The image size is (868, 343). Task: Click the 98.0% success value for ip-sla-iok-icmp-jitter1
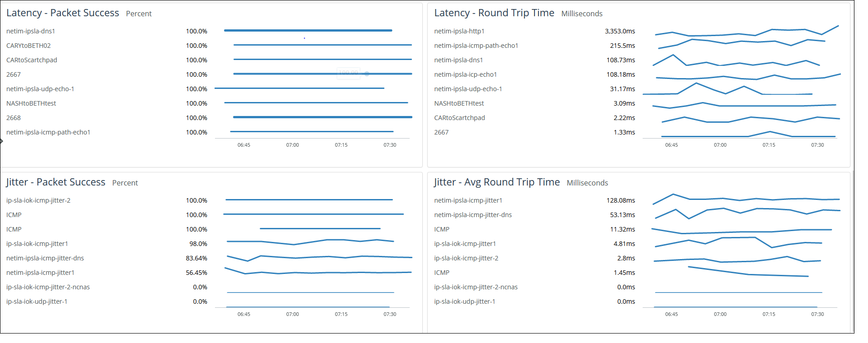(x=198, y=244)
